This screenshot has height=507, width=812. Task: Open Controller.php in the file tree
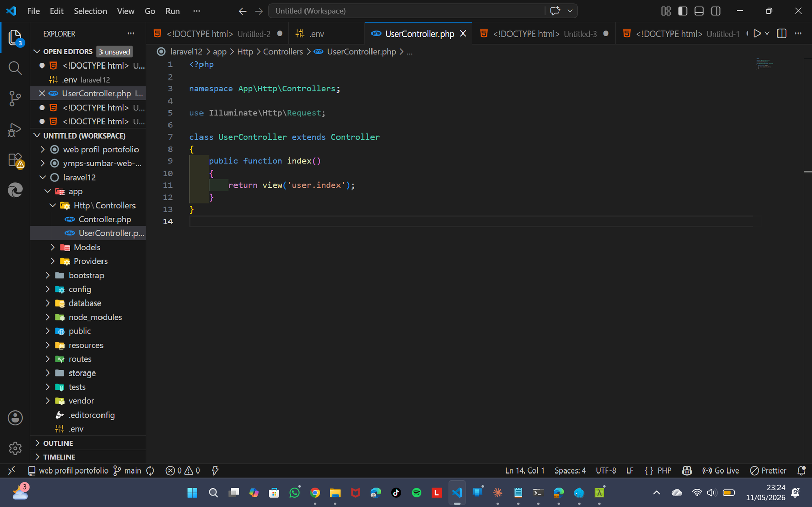[88, 219]
